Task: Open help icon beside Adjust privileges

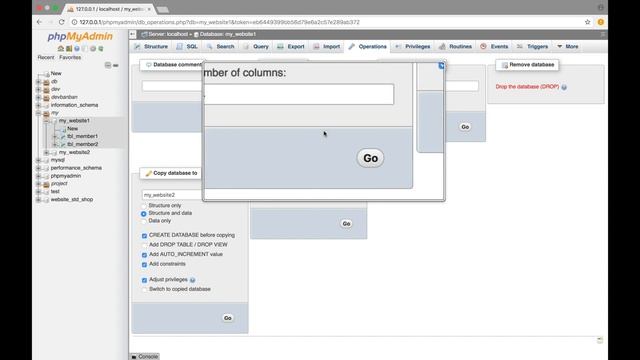Action: click(x=192, y=280)
